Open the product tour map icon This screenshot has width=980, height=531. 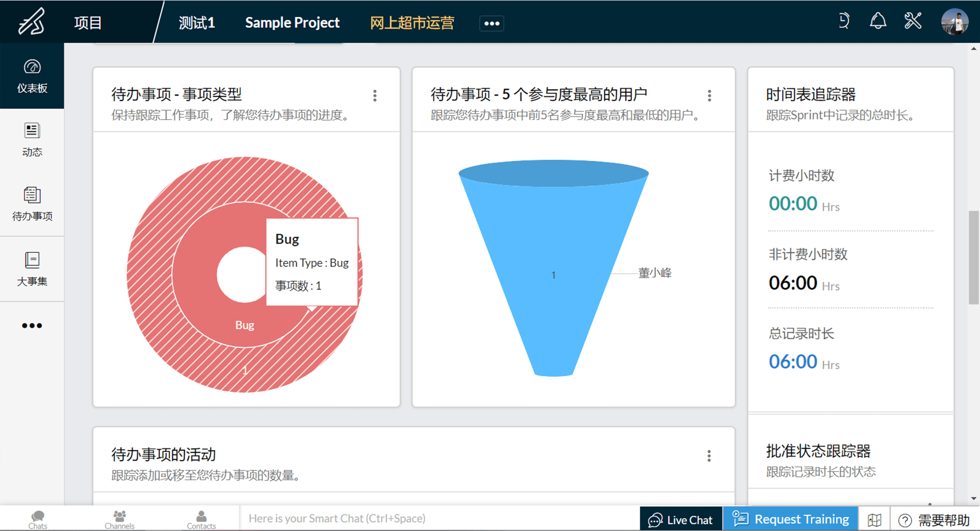[x=874, y=520]
